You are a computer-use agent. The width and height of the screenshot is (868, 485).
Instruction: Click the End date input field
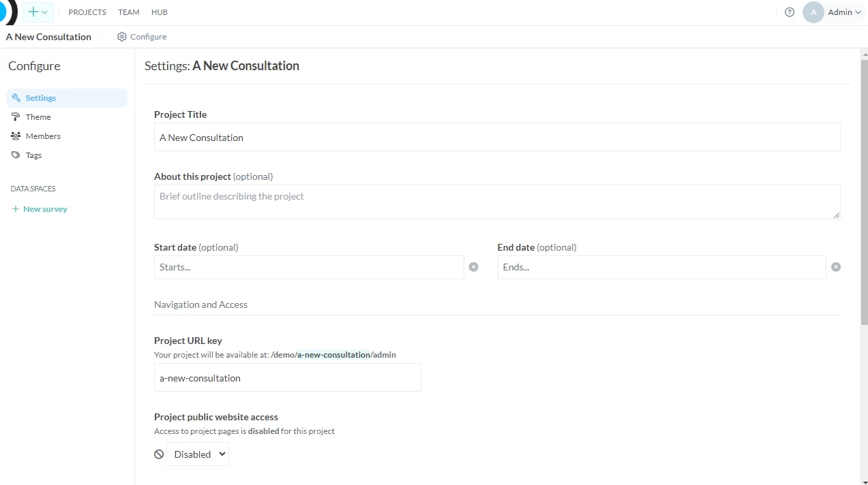[x=662, y=267]
